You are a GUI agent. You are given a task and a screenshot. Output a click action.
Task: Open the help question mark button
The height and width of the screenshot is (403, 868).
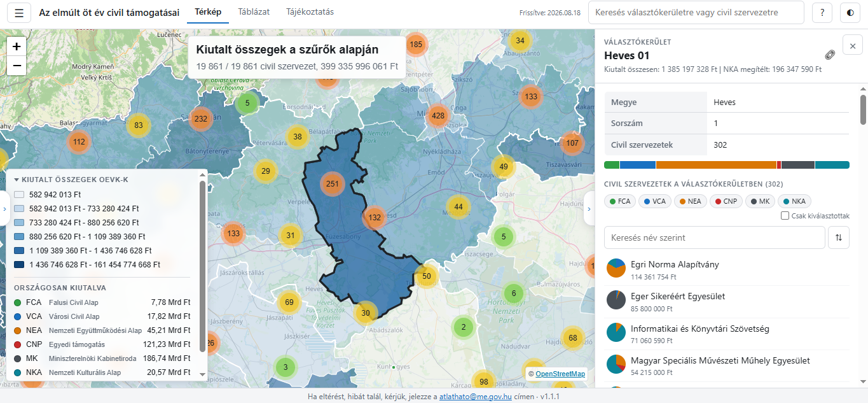pyautogui.click(x=822, y=13)
